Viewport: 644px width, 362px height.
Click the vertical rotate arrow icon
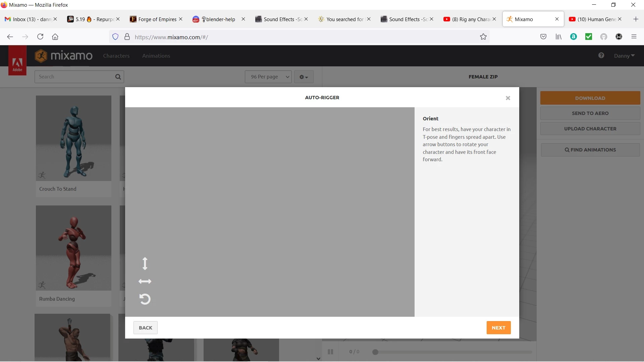tap(145, 263)
